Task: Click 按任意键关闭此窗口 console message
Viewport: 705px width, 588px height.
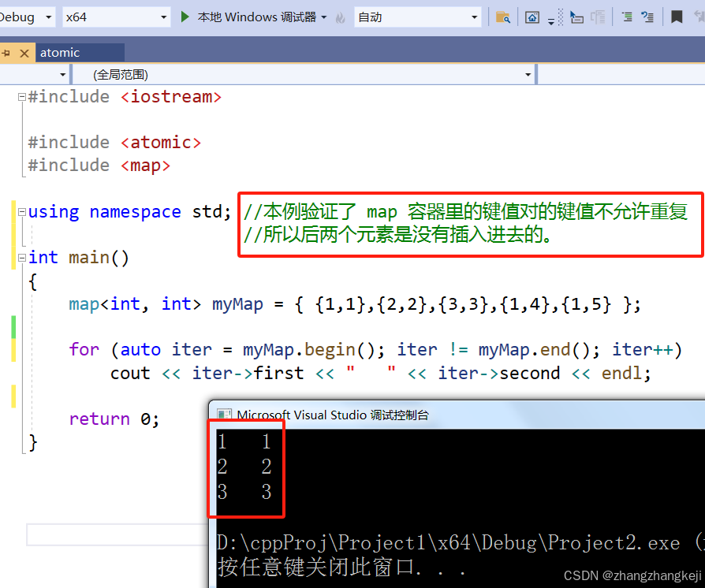Action: coord(341,567)
